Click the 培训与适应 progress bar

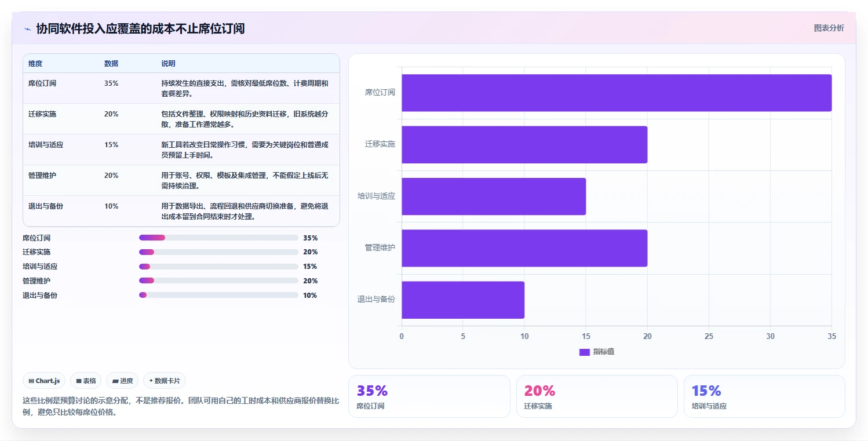pyautogui.click(x=218, y=267)
